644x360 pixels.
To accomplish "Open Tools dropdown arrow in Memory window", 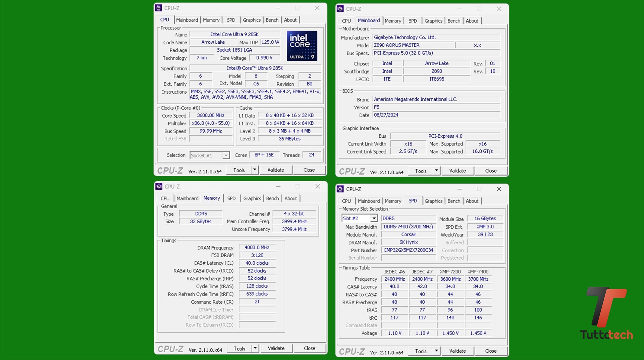I will [x=255, y=348].
